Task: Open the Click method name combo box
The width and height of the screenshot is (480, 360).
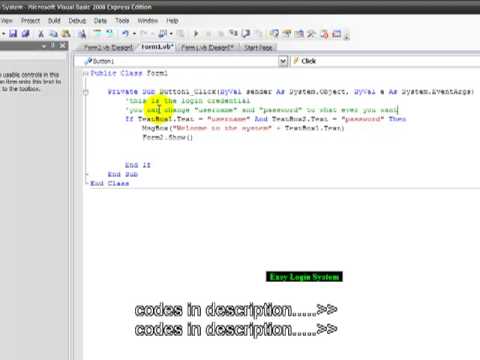Action: point(386,61)
